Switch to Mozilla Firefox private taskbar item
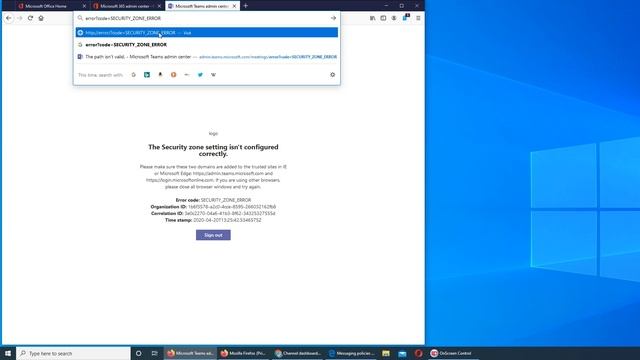The image size is (640, 360). coord(243,353)
